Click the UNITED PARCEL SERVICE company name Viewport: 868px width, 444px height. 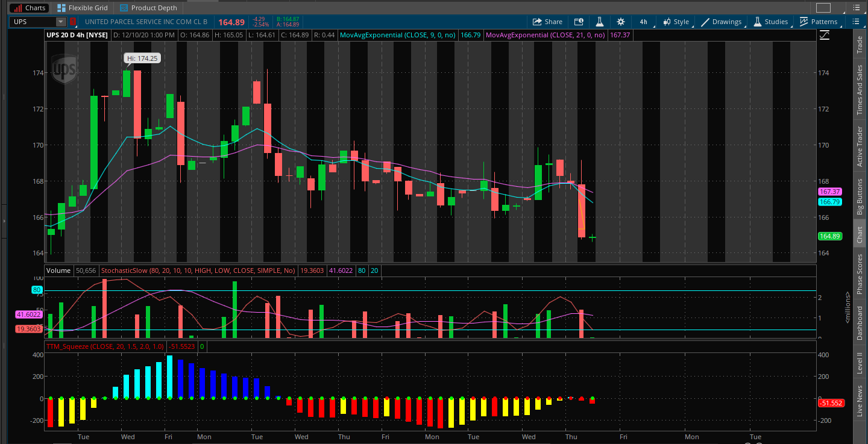click(x=146, y=22)
